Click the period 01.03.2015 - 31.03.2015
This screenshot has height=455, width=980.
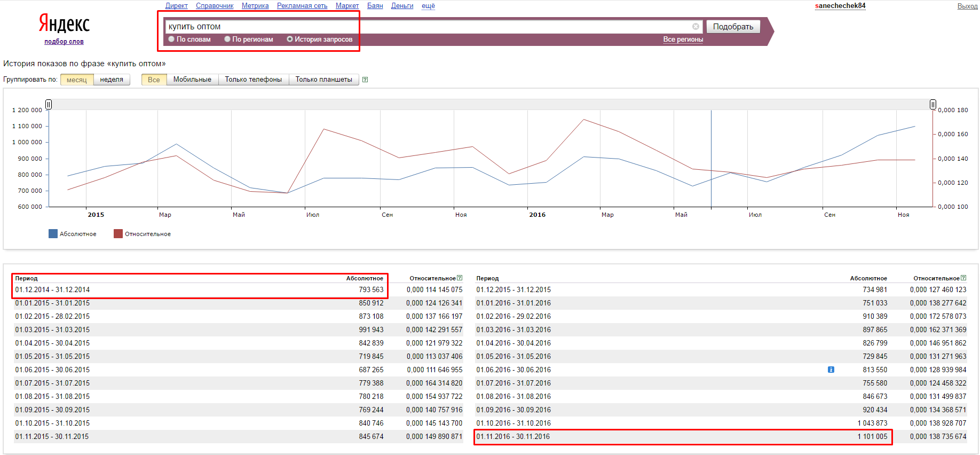pyautogui.click(x=52, y=330)
